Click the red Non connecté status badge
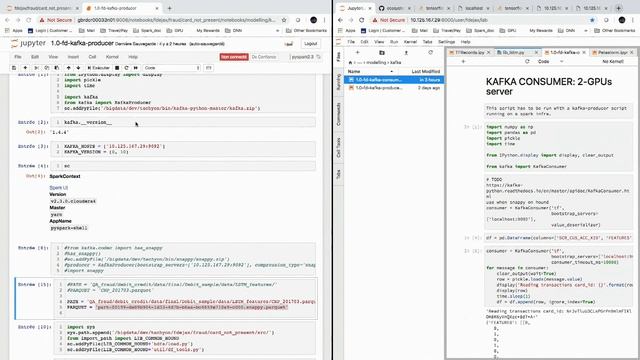This screenshot has height=360, width=640. point(234,57)
